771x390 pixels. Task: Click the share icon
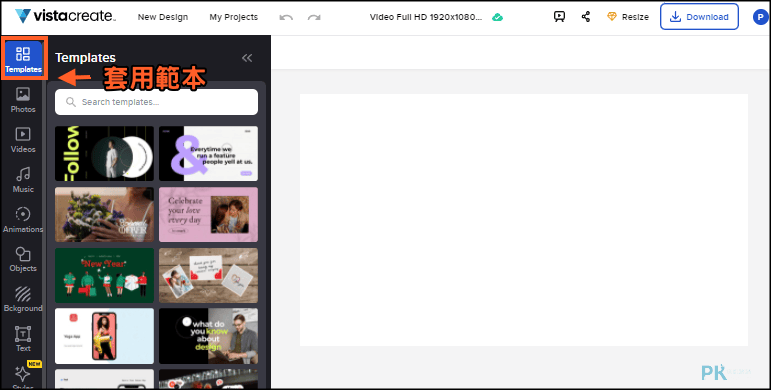point(586,17)
